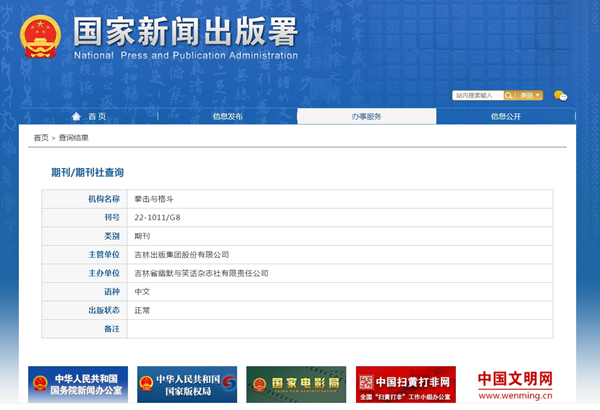Click the 备注 row label
Viewport: 600px width, 410px height.
click(112, 329)
